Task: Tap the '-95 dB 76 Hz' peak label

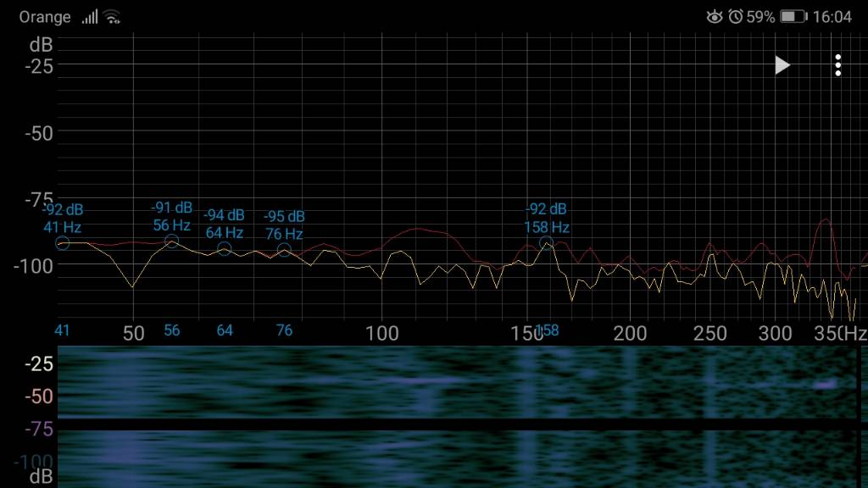Action: 284,225
